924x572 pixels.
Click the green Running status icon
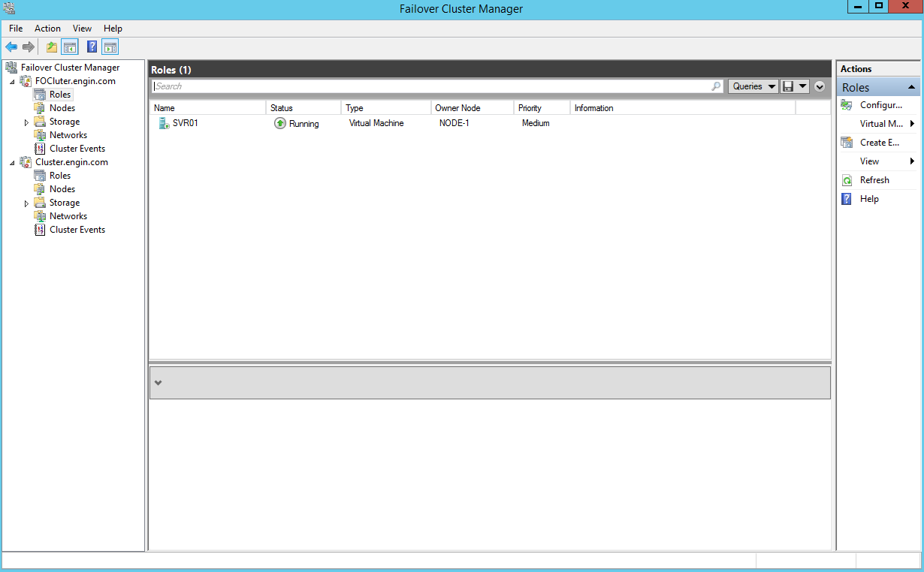(280, 123)
